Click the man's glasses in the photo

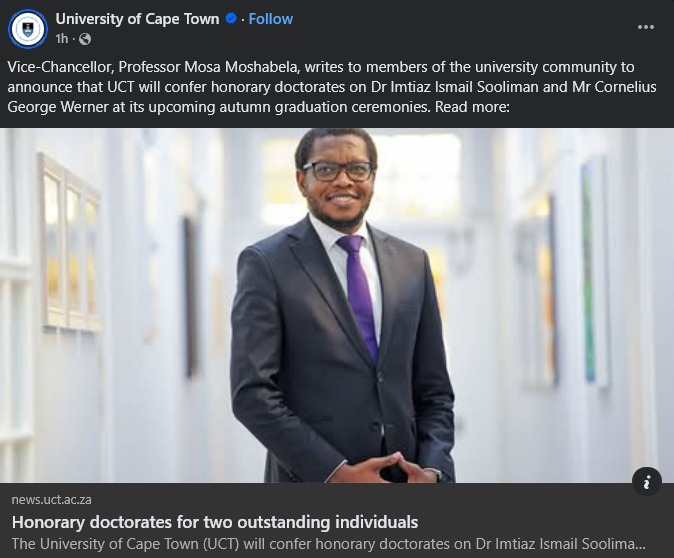[x=338, y=170]
